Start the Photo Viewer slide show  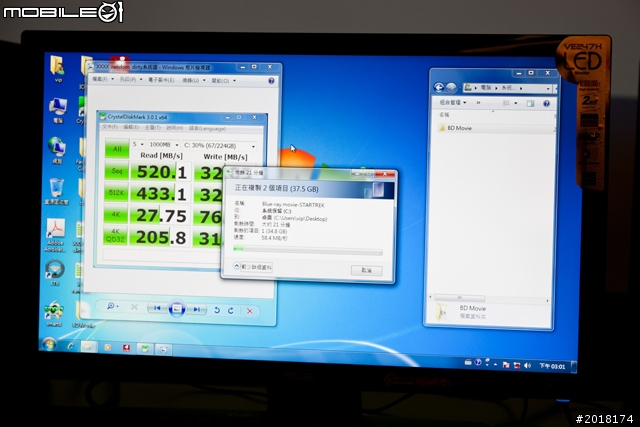(x=177, y=309)
